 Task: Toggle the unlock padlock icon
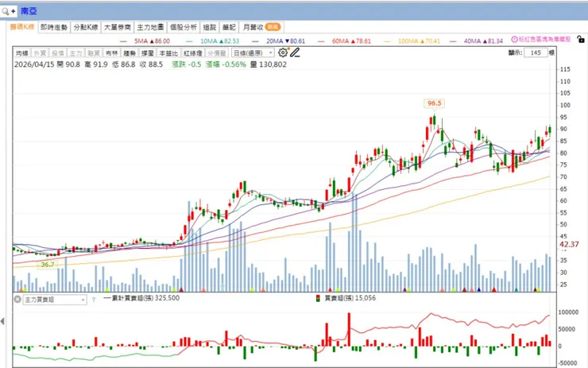581,39
